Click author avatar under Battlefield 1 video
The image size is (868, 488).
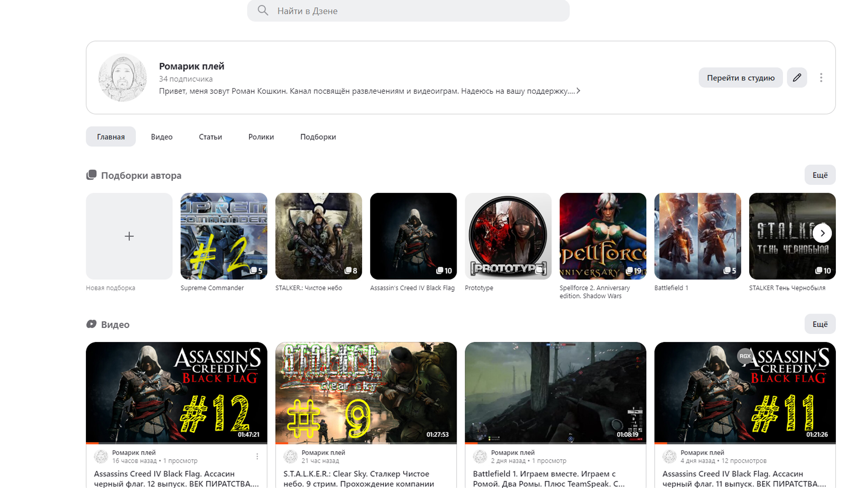click(480, 456)
